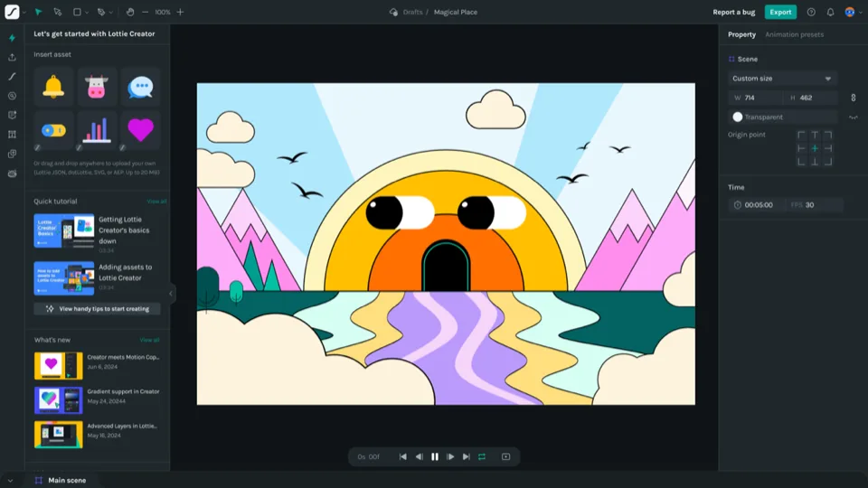Select the direct selection arrow tool

coord(58,12)
